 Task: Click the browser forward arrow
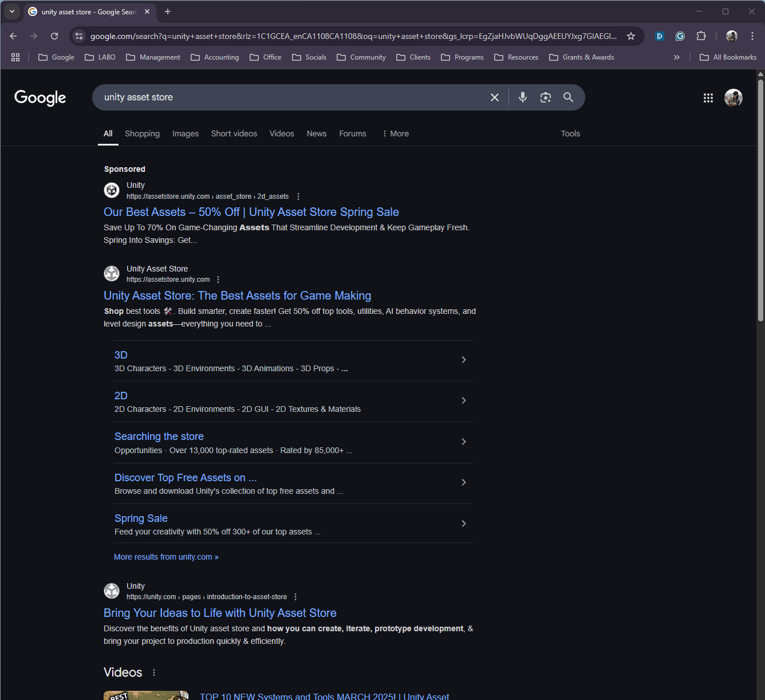[x=34, y=36]
